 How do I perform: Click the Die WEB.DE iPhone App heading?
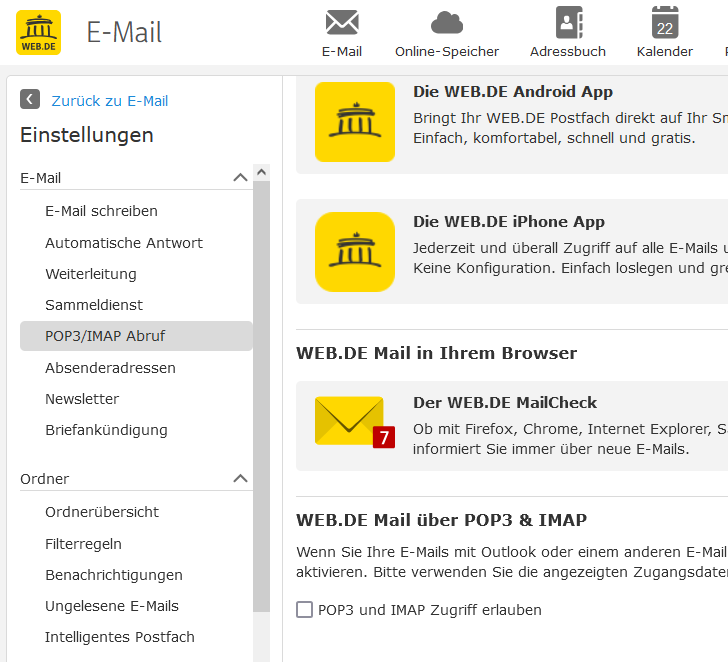click(x=509, y=222)
